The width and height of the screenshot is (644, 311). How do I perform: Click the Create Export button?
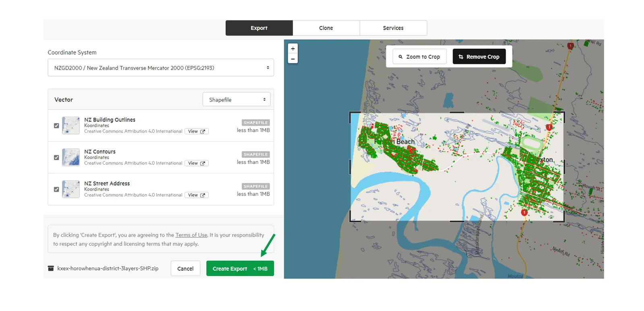click(240, 268)
